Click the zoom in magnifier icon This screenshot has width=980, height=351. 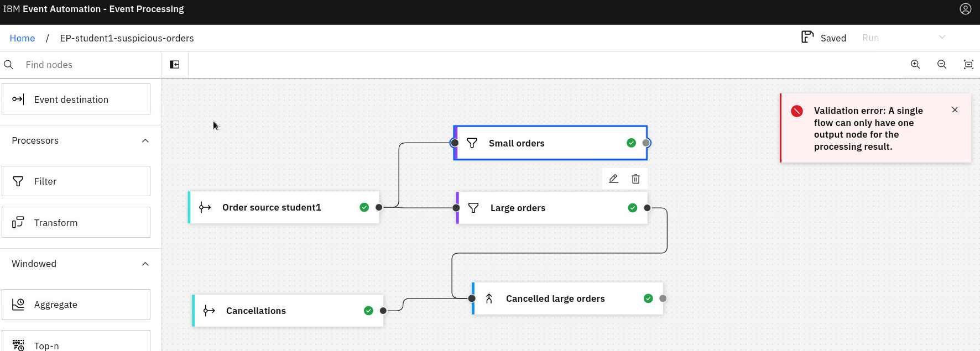click(x=915, y=65)
